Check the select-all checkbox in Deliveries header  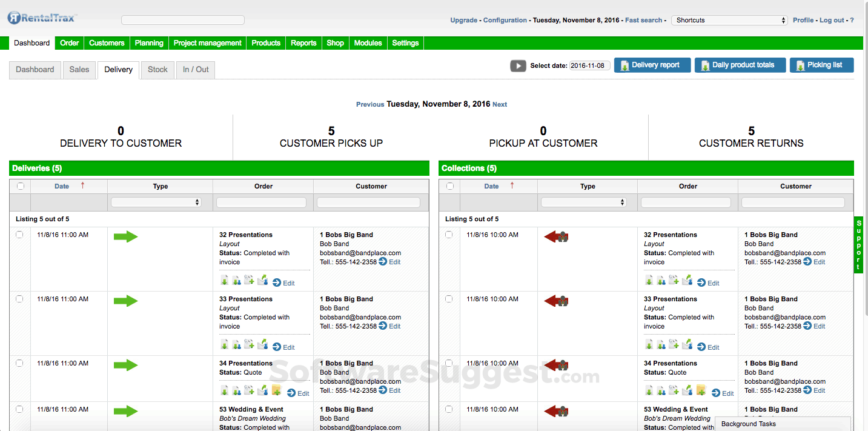click(x=20, y=186)
